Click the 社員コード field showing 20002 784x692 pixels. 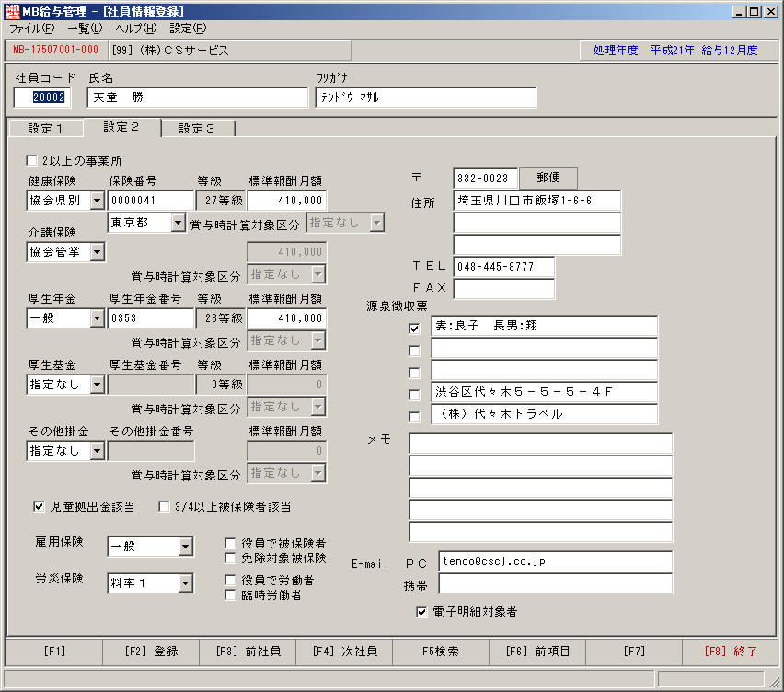[x=42, y=98]
